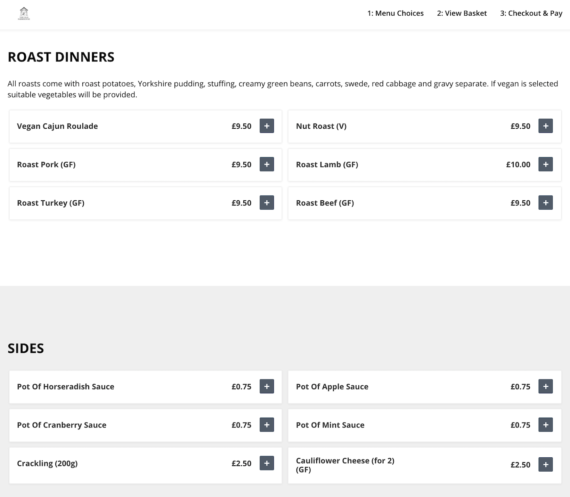Add Pot Of Horseradish Sauce plus icon

(266, 386)
